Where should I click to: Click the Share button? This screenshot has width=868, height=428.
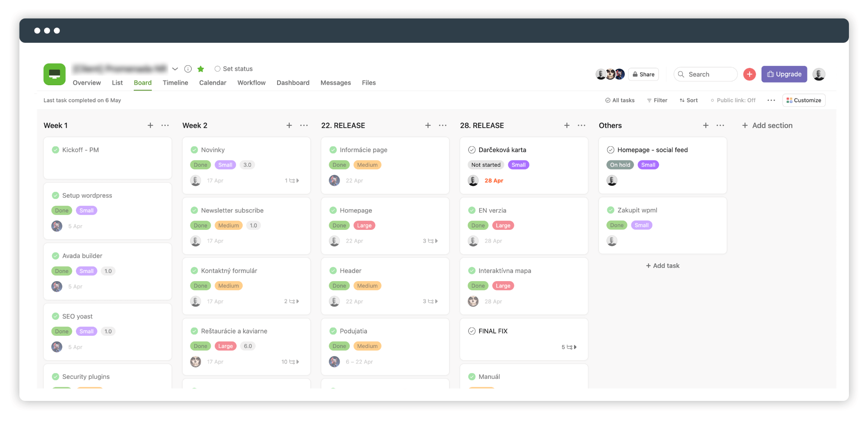click(643, 74)
